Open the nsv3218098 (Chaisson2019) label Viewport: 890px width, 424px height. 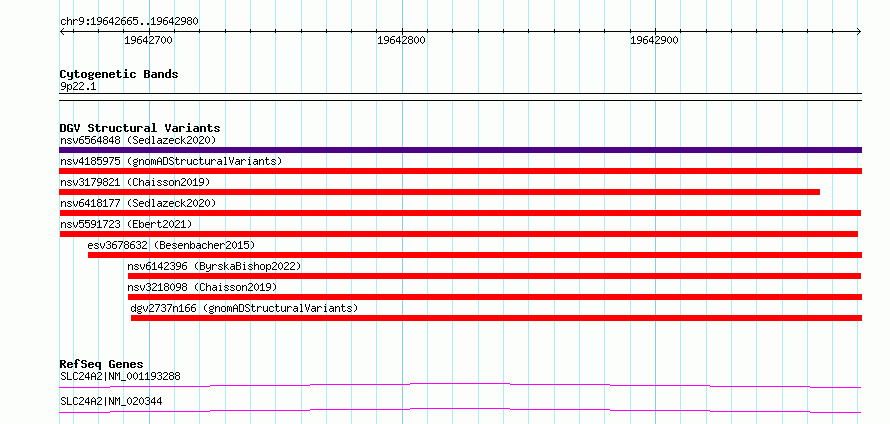(x=203, y=287)
